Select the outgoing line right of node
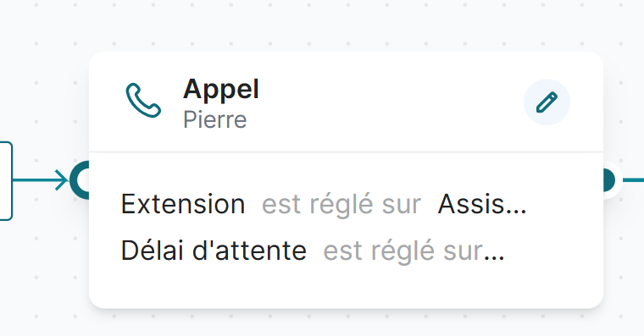The image size is (644, 336). tap(633, 180)
